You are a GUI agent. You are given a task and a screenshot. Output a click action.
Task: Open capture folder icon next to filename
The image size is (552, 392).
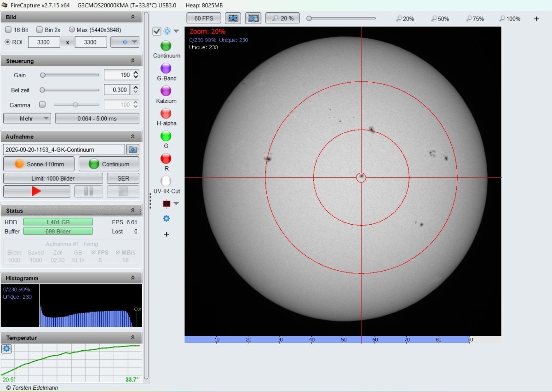click(133, 149)
